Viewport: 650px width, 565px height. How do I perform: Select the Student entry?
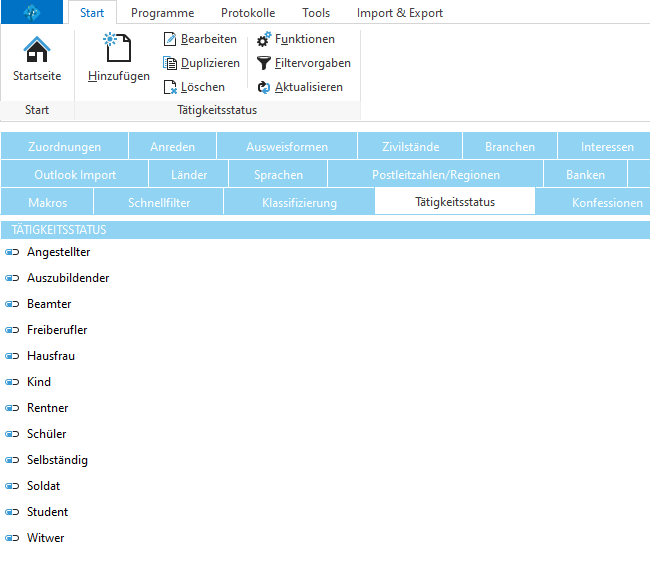coord(47,512)
